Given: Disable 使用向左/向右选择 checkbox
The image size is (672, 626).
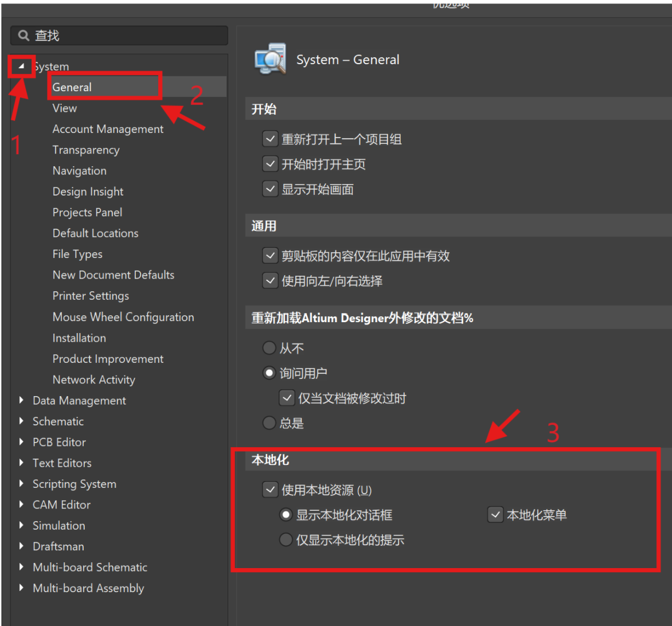Looking at the screenshot, I should click(x=270, y=280).
